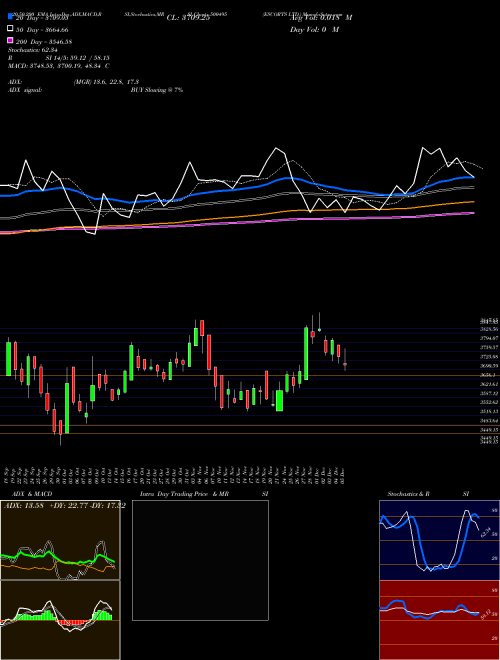Click the RSI 14/3: 59.12 / 58.13 line
The width and height of the screenshot is (500, 660).
(59, 58)
